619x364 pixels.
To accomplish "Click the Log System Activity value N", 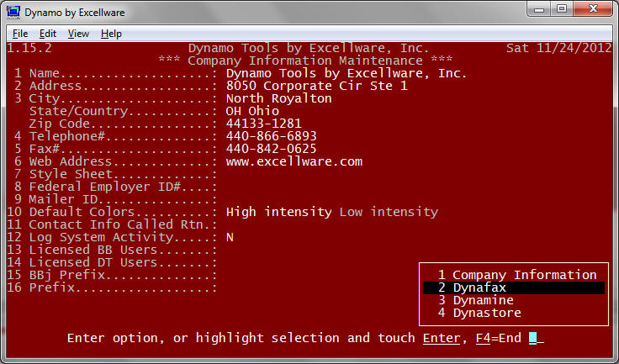I will [230, 237].
